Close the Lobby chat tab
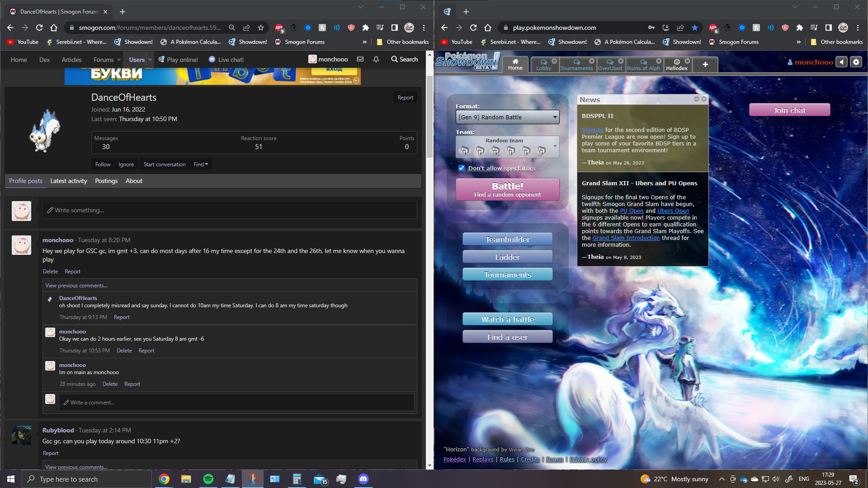The image size is (868, 488). 554,61
